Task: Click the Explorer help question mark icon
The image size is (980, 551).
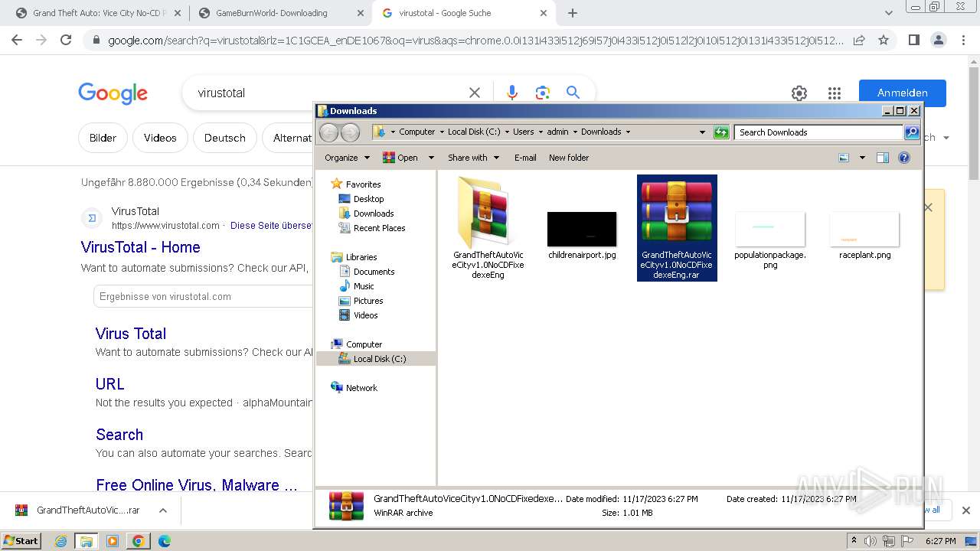Action: [904, 158]
